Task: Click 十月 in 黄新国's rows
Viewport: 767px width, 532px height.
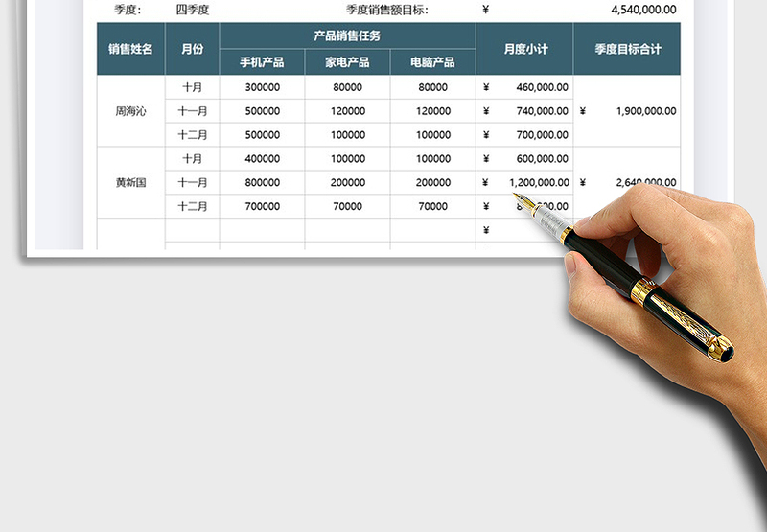Action: [193, 158]
